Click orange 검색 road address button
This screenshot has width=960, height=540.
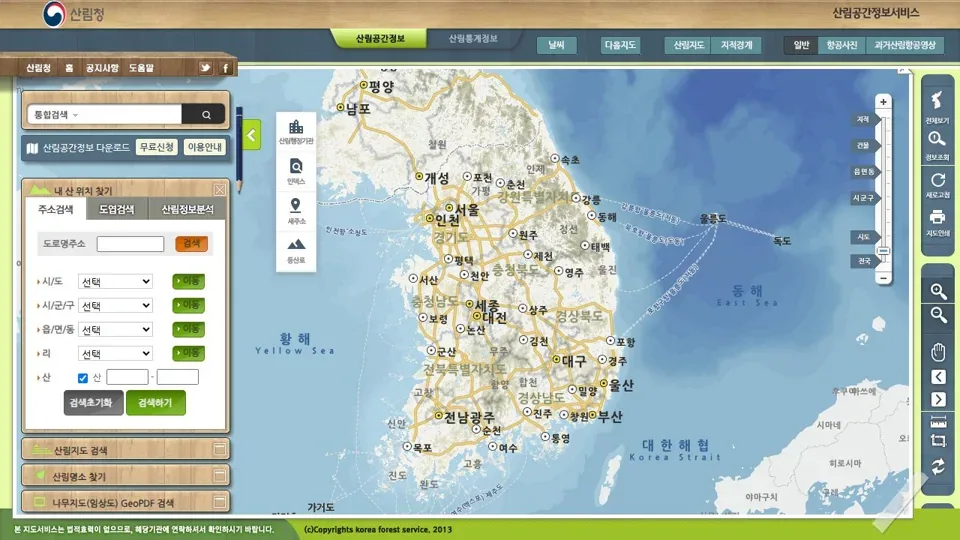pos(192,244)
